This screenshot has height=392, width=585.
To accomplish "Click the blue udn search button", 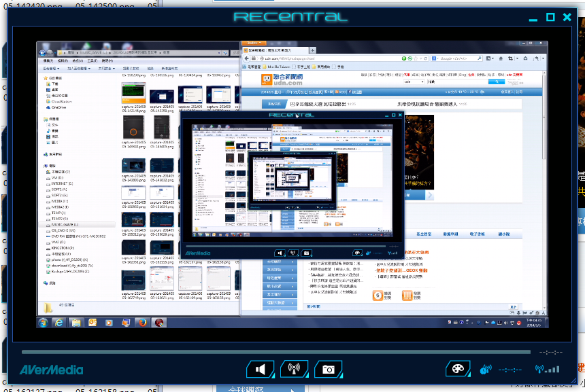I will 496,82.
